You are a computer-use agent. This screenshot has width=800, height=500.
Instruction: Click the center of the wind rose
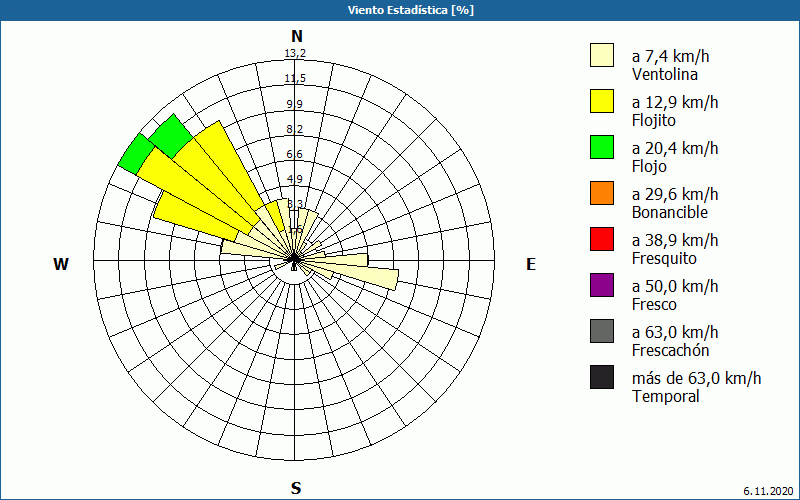tap(294, 260)
